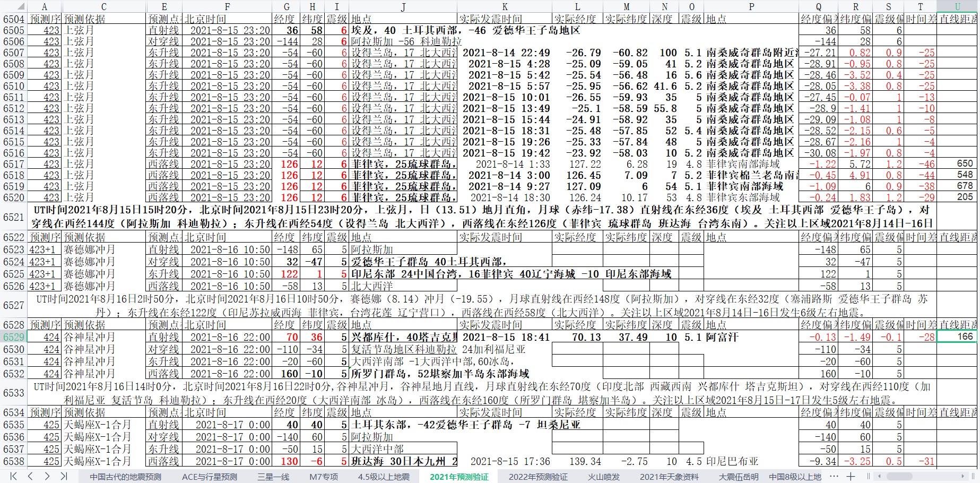Select column A header
This screenshot has height=483, width=980.
pos(45,6)
